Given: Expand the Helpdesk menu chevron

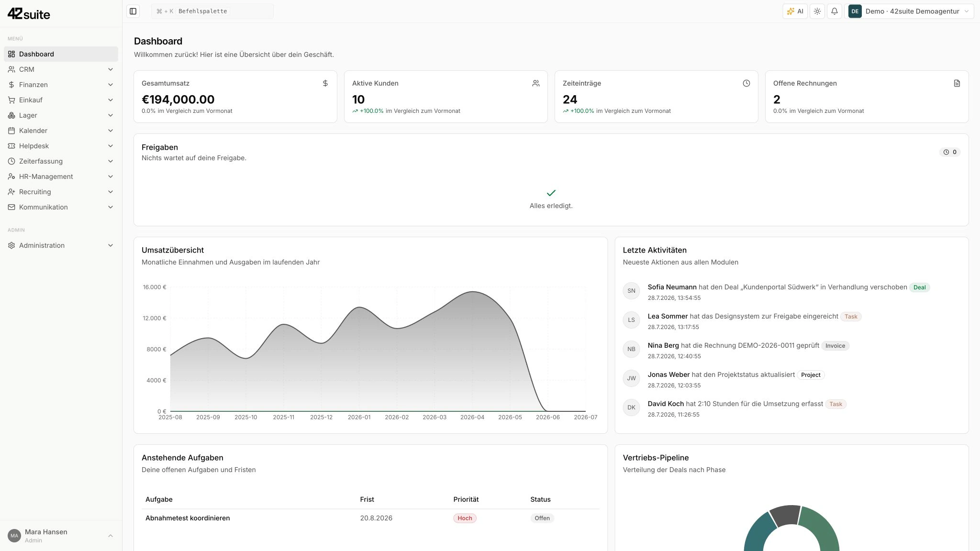Looking at the screenshot, I should (x=111, y=146).
